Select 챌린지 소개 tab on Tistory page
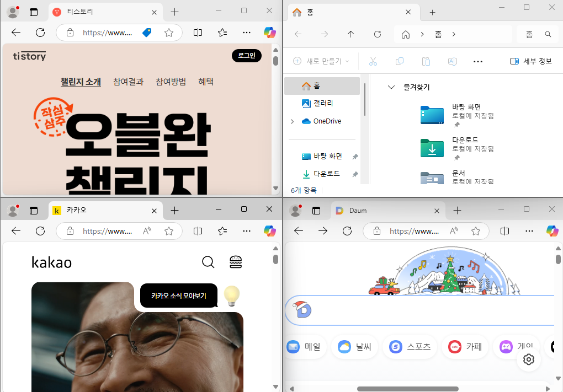This screenshot has height=392, width=563. point(81,82)
